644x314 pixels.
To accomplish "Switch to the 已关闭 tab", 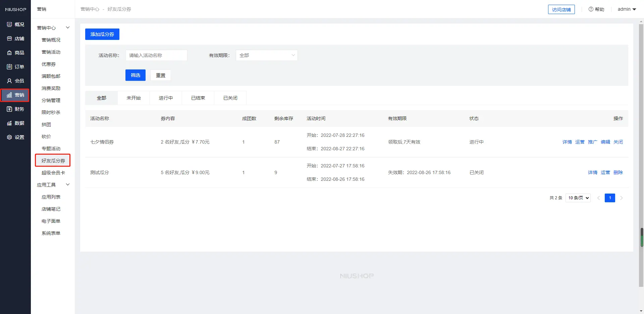I will [x=230, y=98].
